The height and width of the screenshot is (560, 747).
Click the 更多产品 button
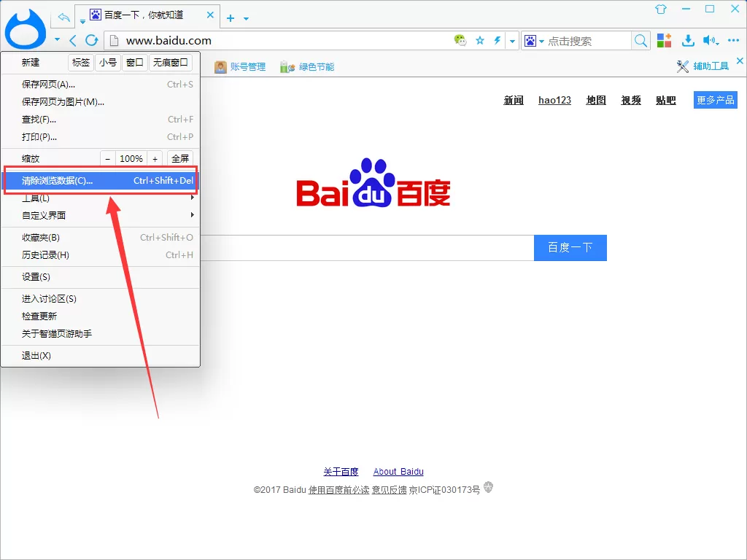716,100
